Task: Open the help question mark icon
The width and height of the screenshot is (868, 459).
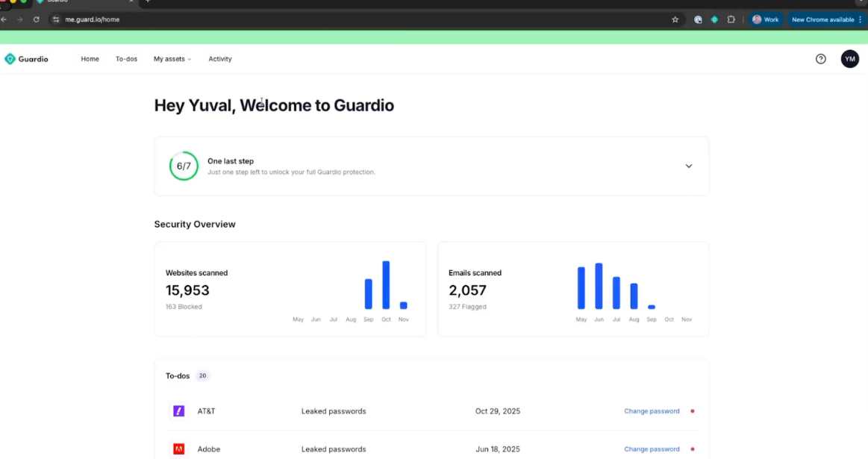Action: point(820,59)
